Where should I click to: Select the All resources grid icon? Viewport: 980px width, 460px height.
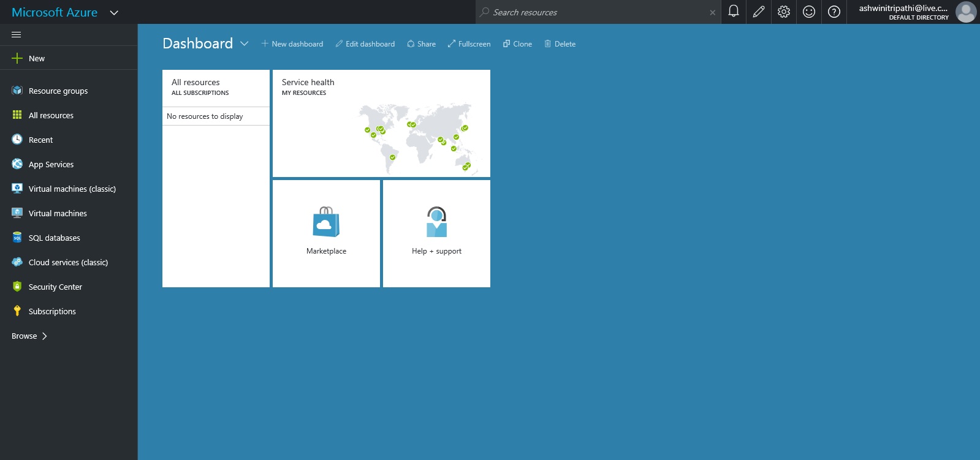pos(17,115)
